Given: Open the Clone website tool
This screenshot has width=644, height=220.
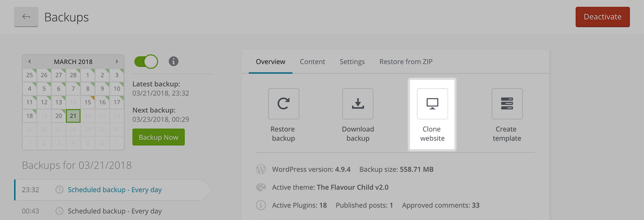Looking at the screenshot, I should (432, 104).
